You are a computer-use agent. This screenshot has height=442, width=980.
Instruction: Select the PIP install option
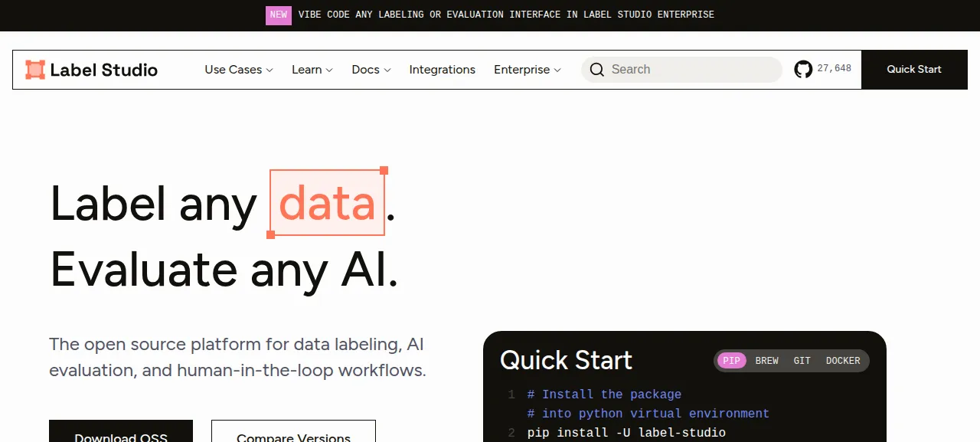(732, 361)
